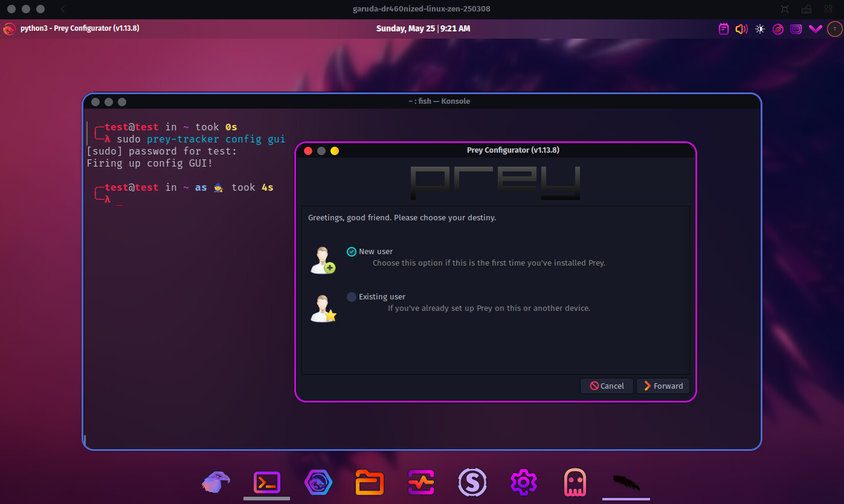844x504 pixels.
Task: Click the Konsole window title bar text
Action: point(439,101)
